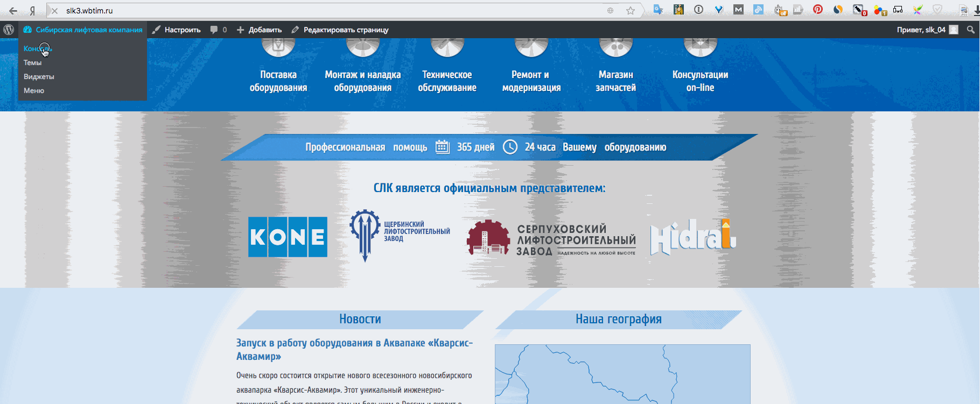
Task: Open 'Магазин запчастей' link
Action: [x=616, y=81]
